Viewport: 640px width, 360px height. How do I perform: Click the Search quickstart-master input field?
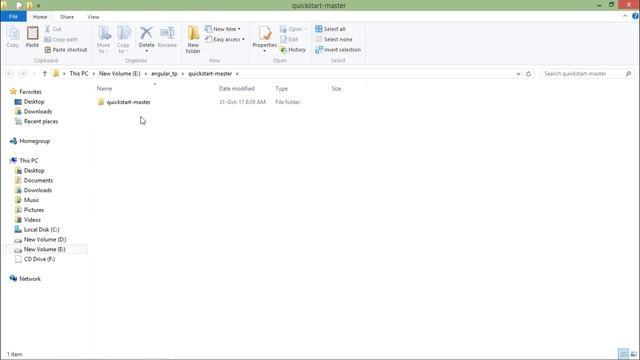(x=583, y=74)
